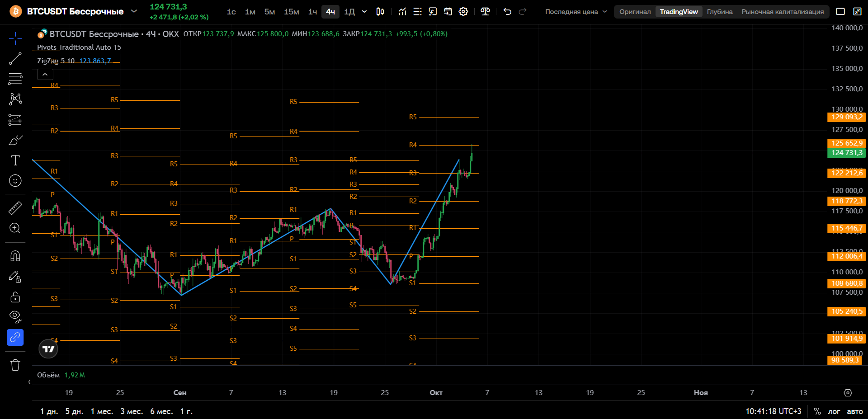Open the candlestick chart type menu
Viewport: 868px width, 419px height.
pos(380,12)
